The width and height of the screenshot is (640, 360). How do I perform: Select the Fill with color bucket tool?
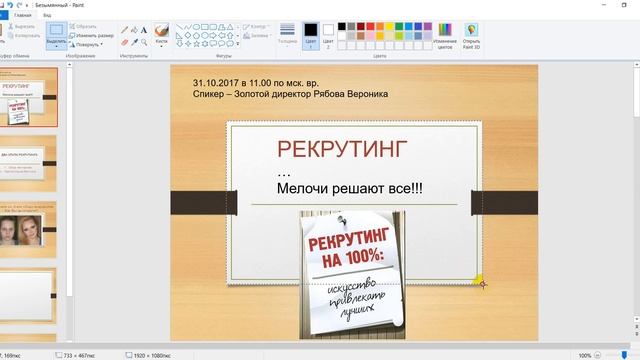point(134,30)
